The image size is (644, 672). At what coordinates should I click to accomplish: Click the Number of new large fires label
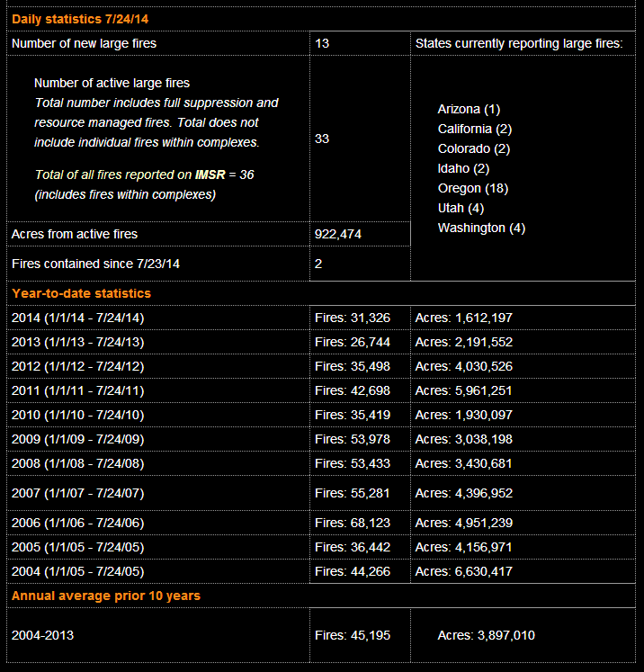(84, 43)
